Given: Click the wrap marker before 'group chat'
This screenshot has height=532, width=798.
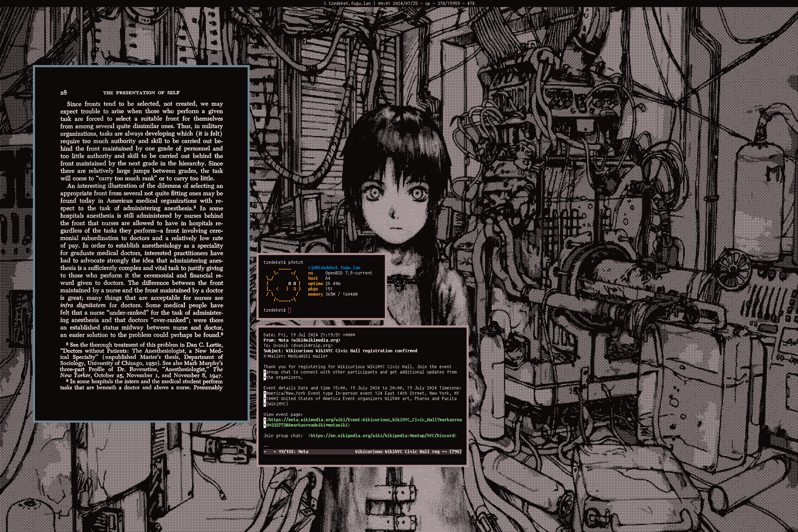Looking at the screenshot, I should (x=265, y=372).
